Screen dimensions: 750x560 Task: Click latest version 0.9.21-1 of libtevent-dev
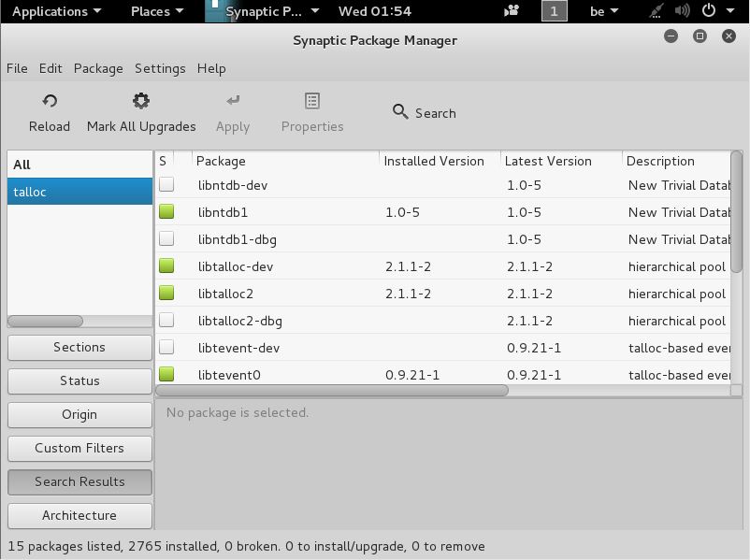[534, 348]
